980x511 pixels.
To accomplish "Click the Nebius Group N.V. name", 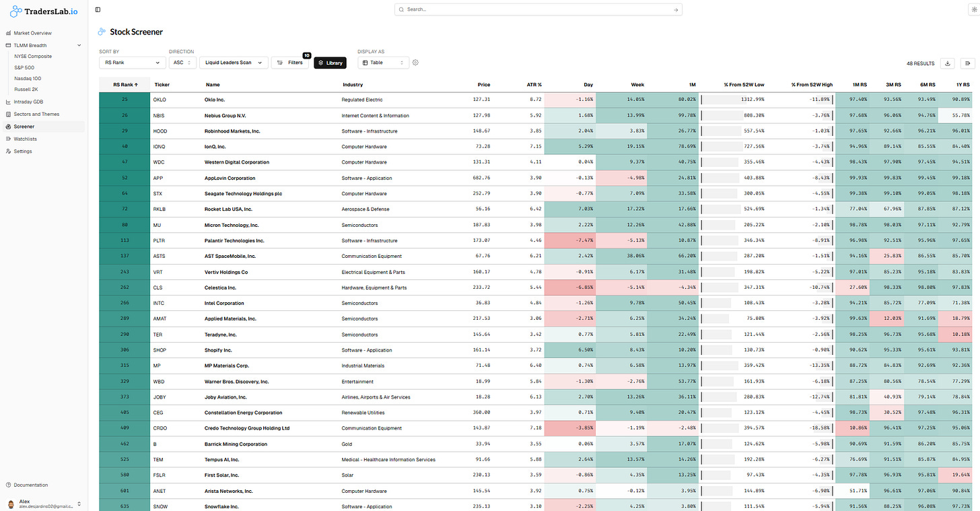I will tap(225, 115).
